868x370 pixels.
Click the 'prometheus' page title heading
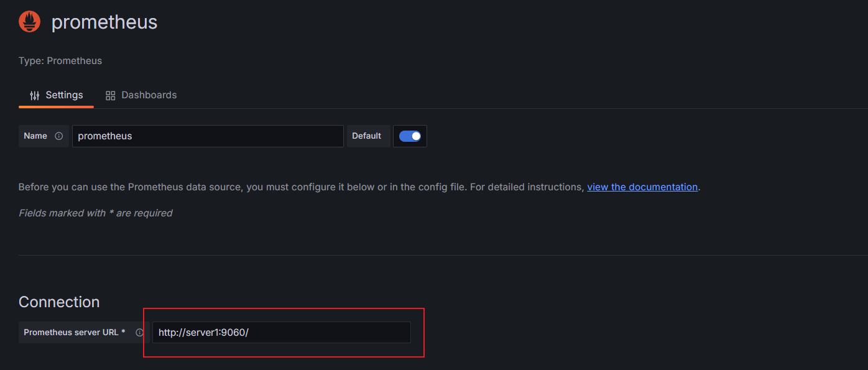coord(104,22)
